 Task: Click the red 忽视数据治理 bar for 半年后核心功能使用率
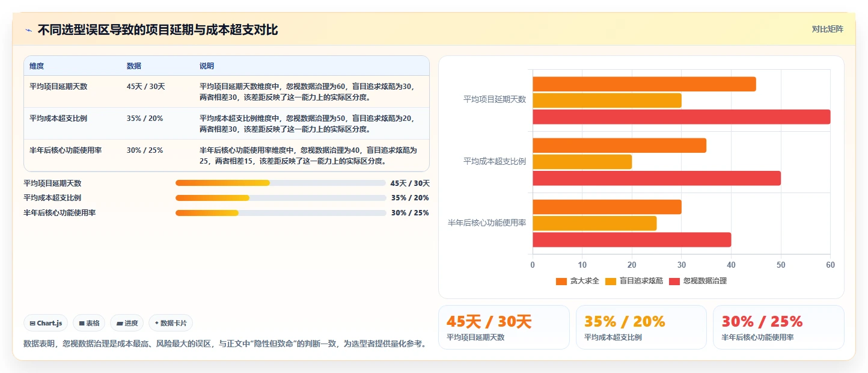632,239
